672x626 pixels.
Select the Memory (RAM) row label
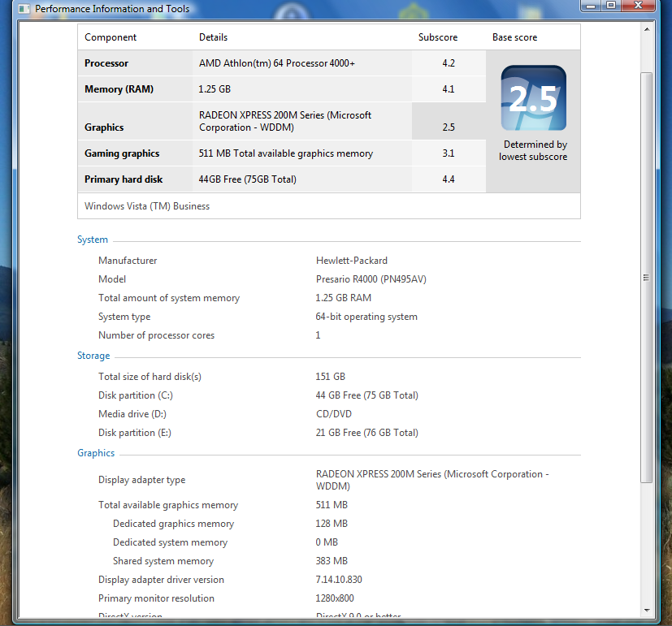tap(119, 89)
